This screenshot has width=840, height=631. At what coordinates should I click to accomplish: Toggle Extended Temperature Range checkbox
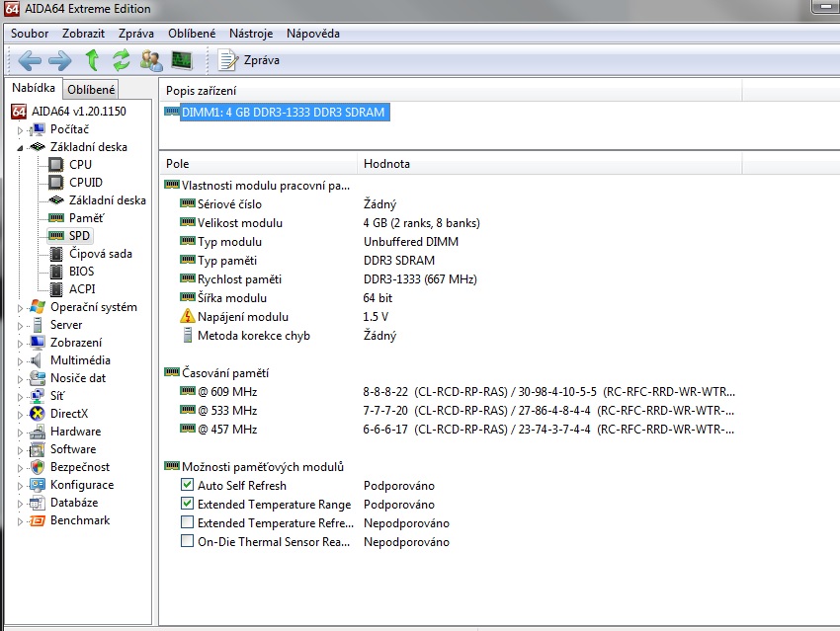coord(187,504)
